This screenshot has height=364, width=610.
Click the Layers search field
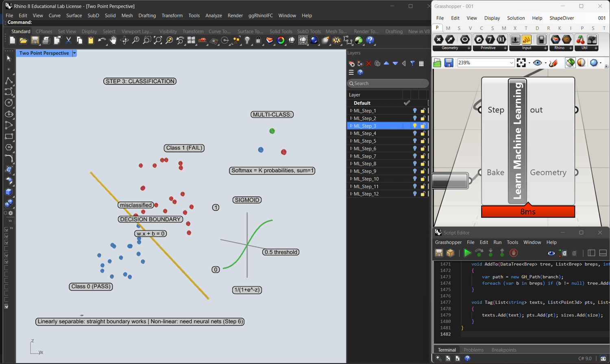pos(388,83)
